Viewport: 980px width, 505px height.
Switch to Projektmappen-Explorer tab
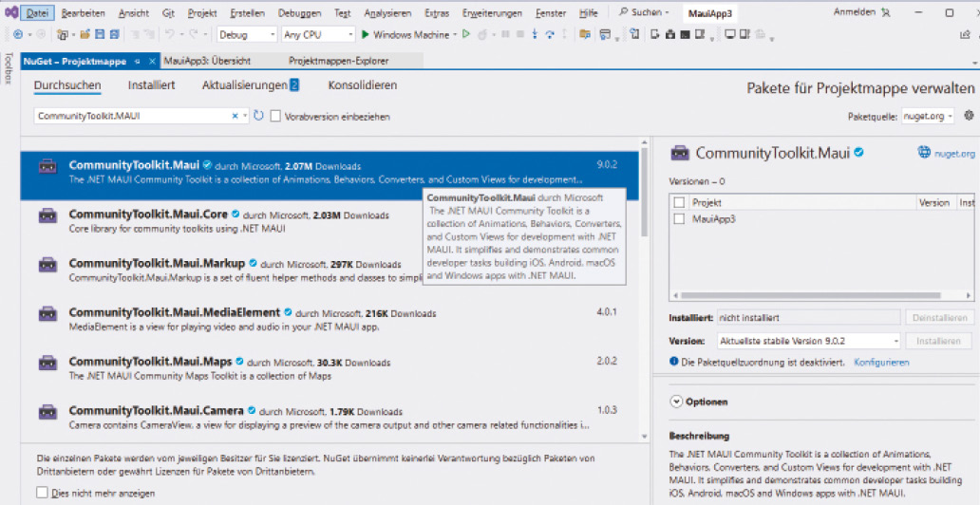click(338, 61)
